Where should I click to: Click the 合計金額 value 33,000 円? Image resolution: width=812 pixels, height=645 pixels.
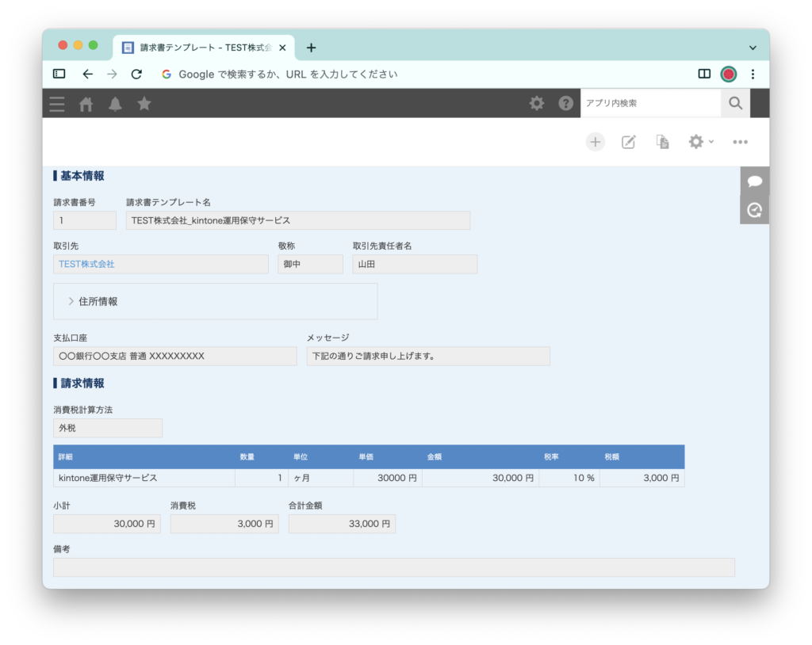(342, 524)
